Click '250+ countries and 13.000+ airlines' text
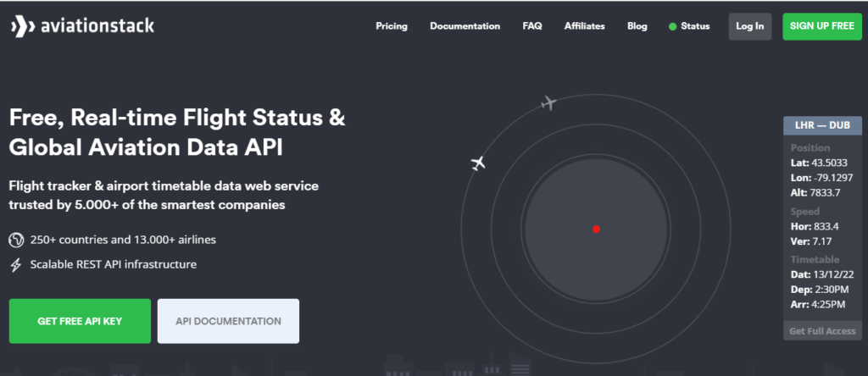868x376 pixels. click(x=123, y=240)
